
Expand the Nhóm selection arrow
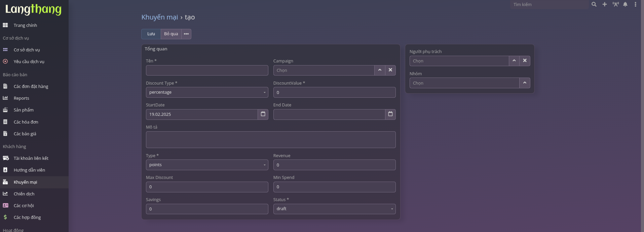(525, 83)
